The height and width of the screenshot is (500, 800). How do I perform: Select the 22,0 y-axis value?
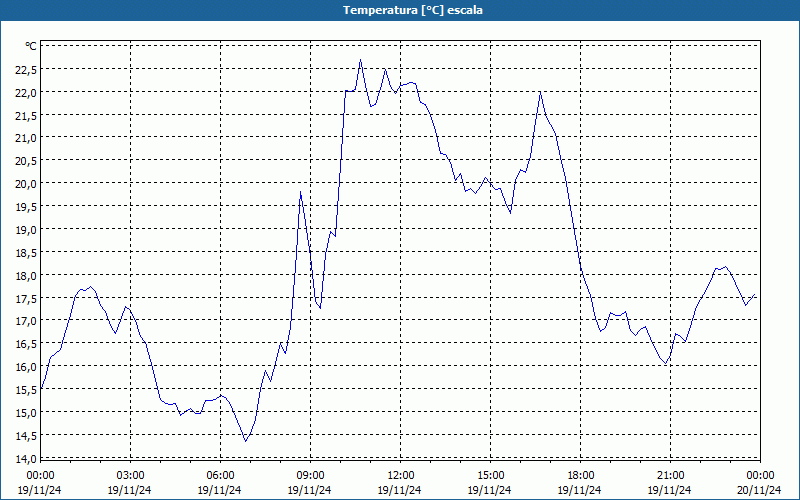[x=26, y=93]
